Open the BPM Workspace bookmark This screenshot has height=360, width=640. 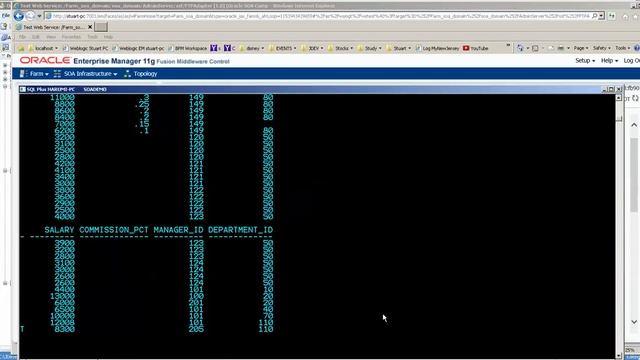(188, 48)
